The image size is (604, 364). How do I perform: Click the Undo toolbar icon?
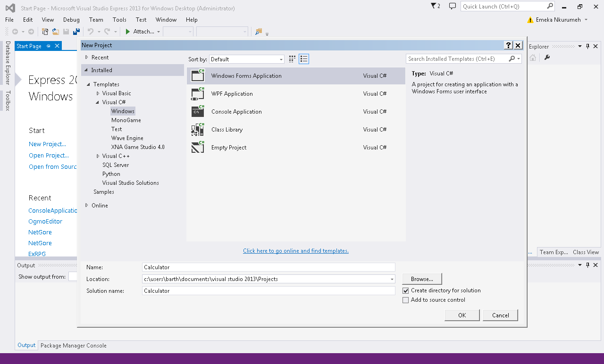click(91, 32)
